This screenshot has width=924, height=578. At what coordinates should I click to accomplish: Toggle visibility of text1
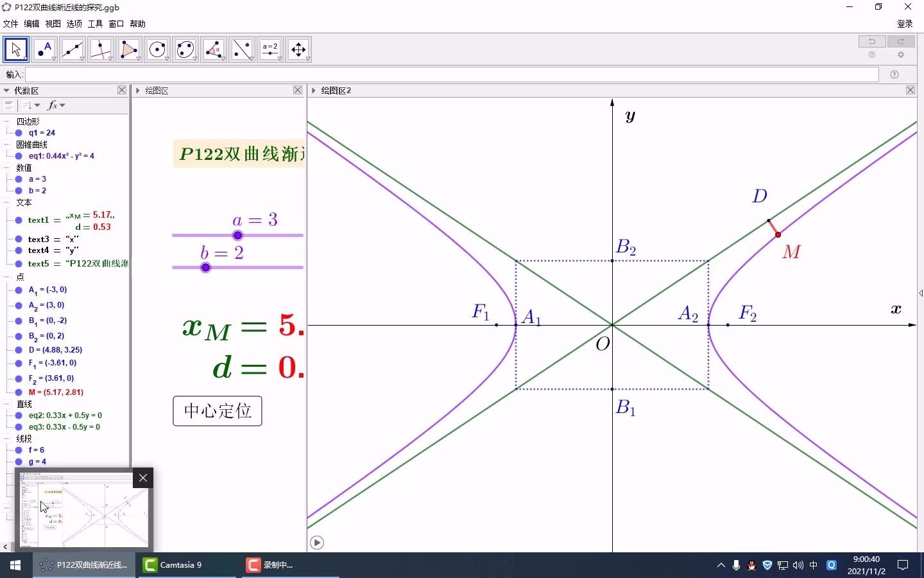point(19,220)
